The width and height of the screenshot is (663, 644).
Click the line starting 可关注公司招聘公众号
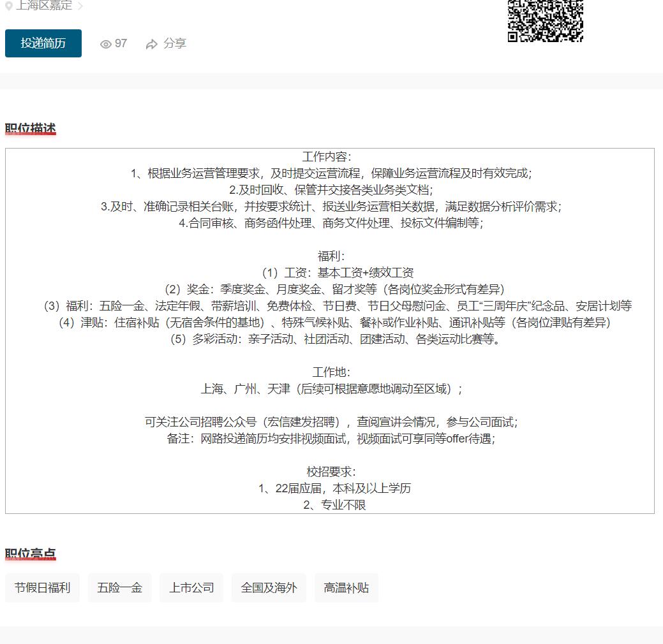(x=331, y=421)
